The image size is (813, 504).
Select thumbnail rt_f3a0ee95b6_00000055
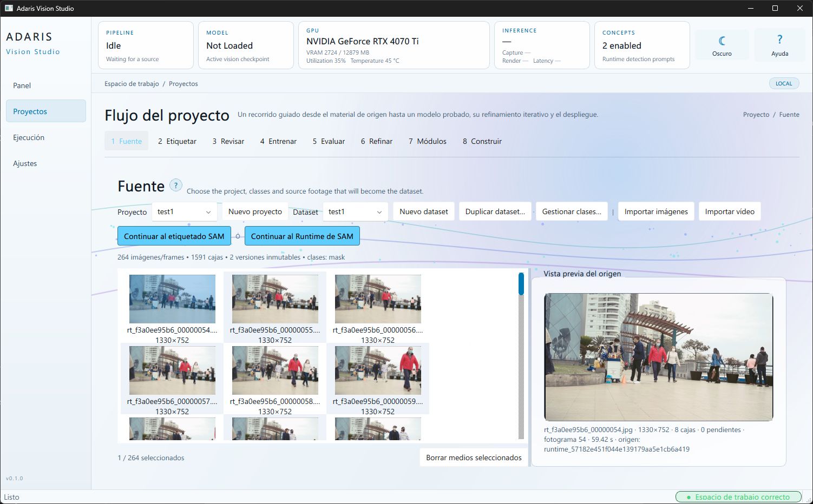click(275, 307)
